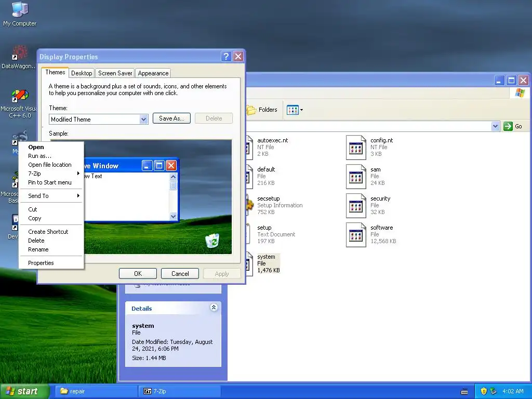Switch to the repair taskbar window

pyautogui.click(x=96, y=391)
